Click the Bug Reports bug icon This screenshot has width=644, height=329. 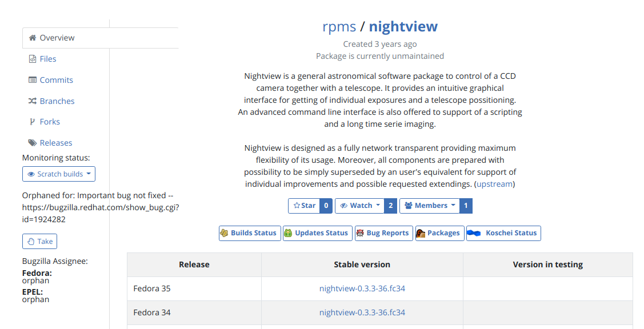click(360, 233)
